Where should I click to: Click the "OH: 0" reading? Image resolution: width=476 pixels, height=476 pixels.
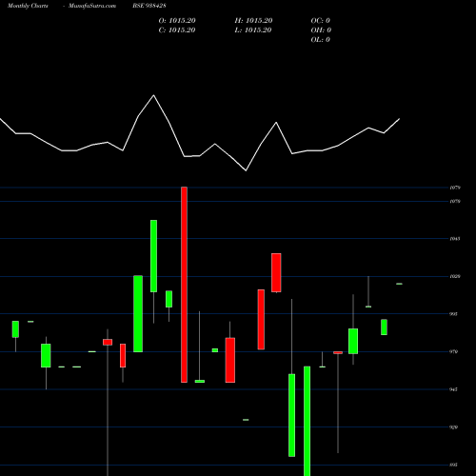[x=321, y=30]
